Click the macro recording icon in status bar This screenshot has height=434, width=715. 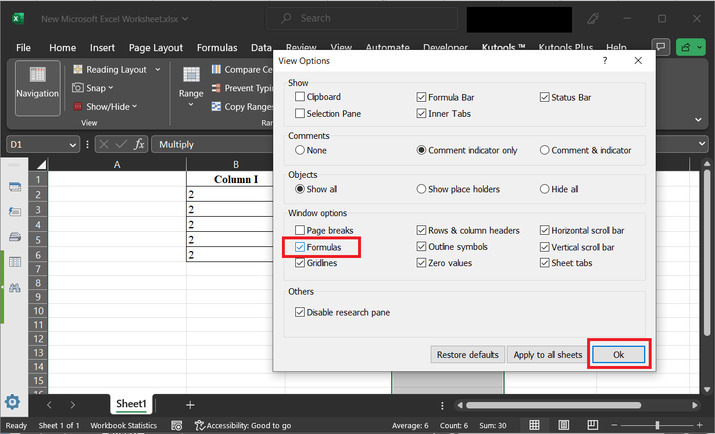click(176, 425)
